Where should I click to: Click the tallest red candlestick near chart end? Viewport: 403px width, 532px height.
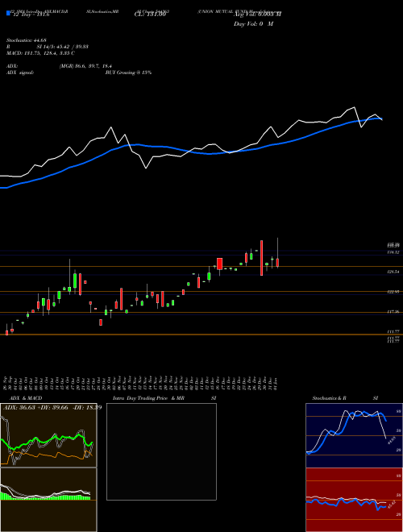click(261, 258)
